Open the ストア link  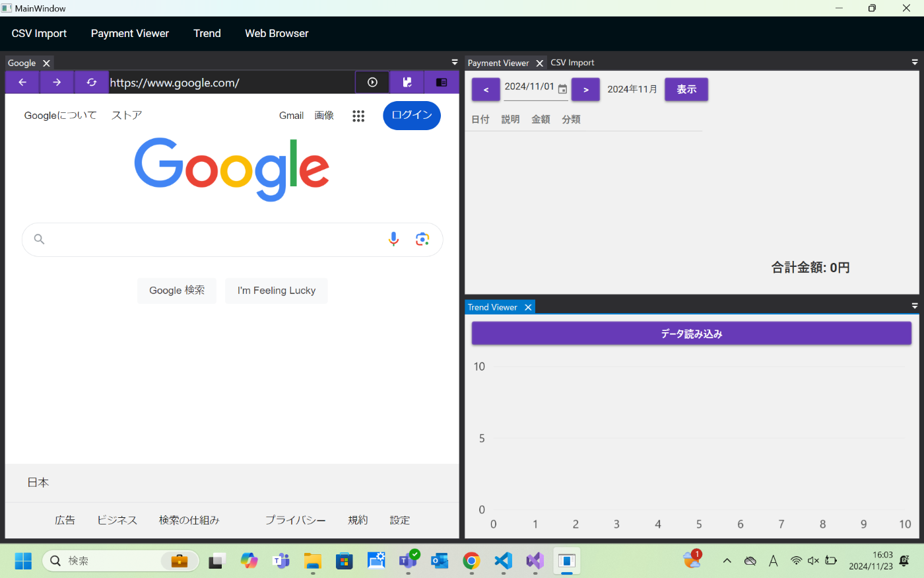pos(127,116)
